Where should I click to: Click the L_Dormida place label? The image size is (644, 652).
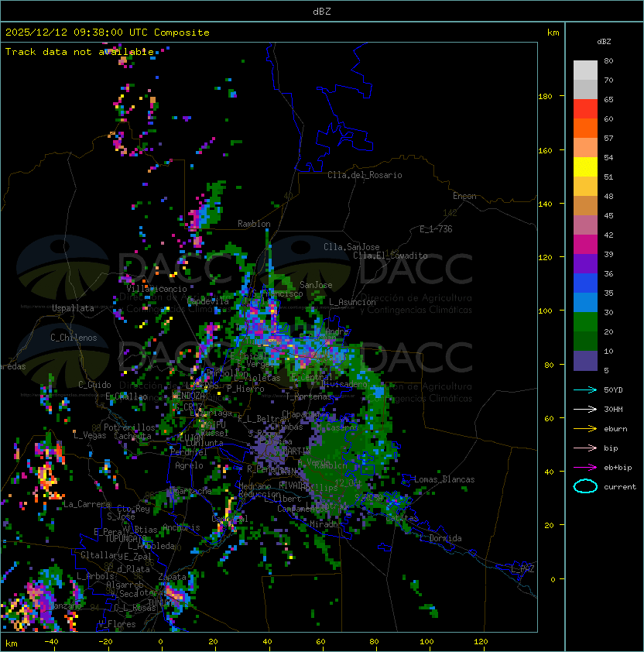pyautogui.click(x=440, y=538)
